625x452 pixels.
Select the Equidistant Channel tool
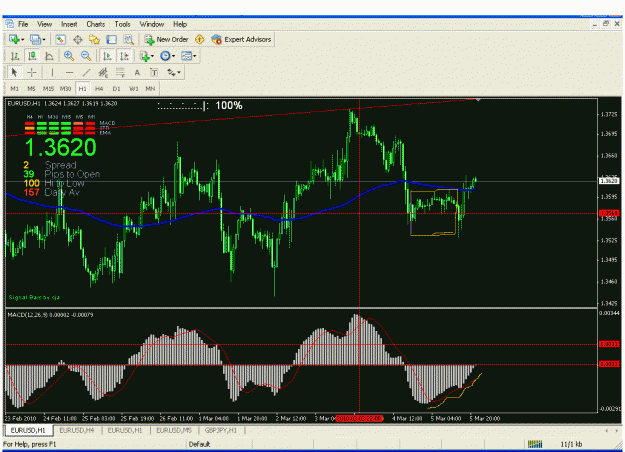pos(103,73)
